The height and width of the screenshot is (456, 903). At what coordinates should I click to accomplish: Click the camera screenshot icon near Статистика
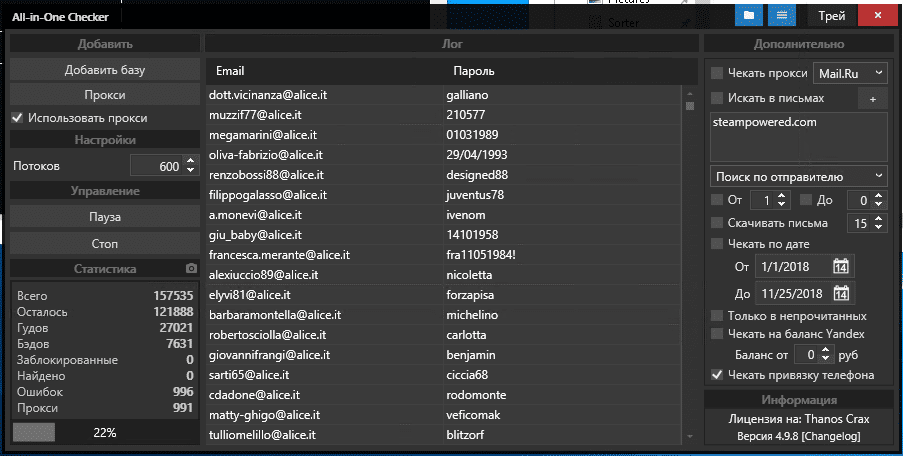(191, 268)
